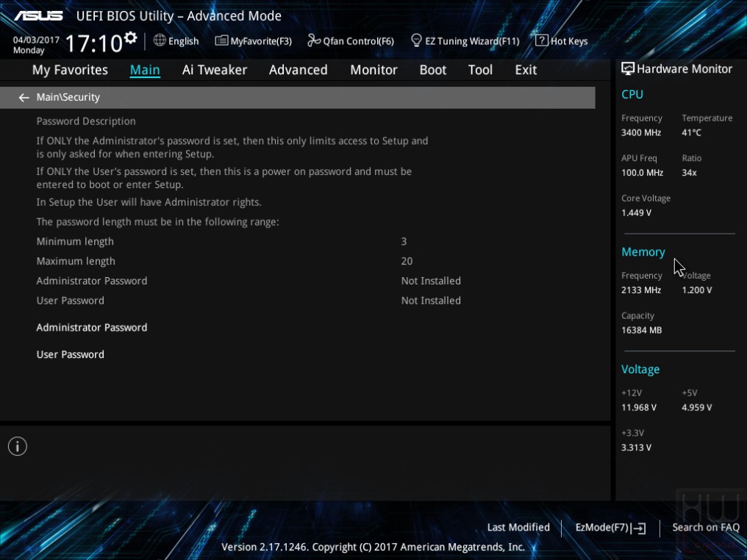This screenshot has height=560, width=747.
Task: Click the ASUS logo
Action: pyautogui.click(x=38, y=15)
